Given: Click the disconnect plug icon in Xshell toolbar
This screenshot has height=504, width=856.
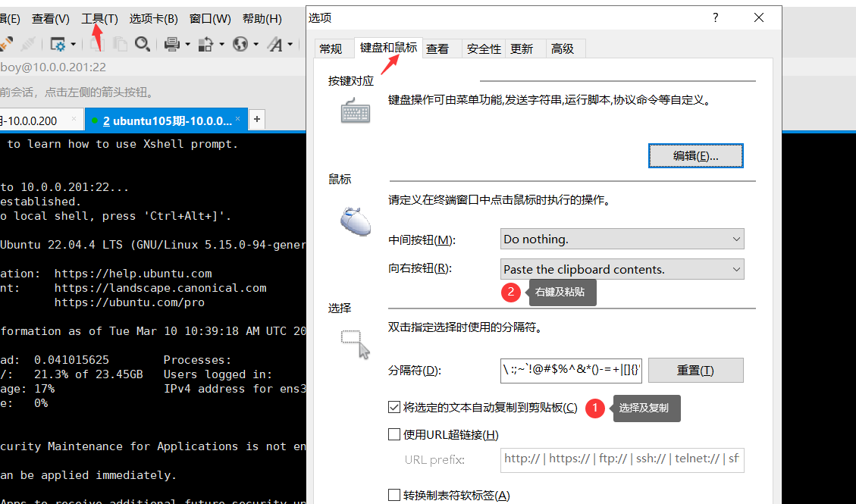Looking at the screenshot, I should [x=27, y=44].
